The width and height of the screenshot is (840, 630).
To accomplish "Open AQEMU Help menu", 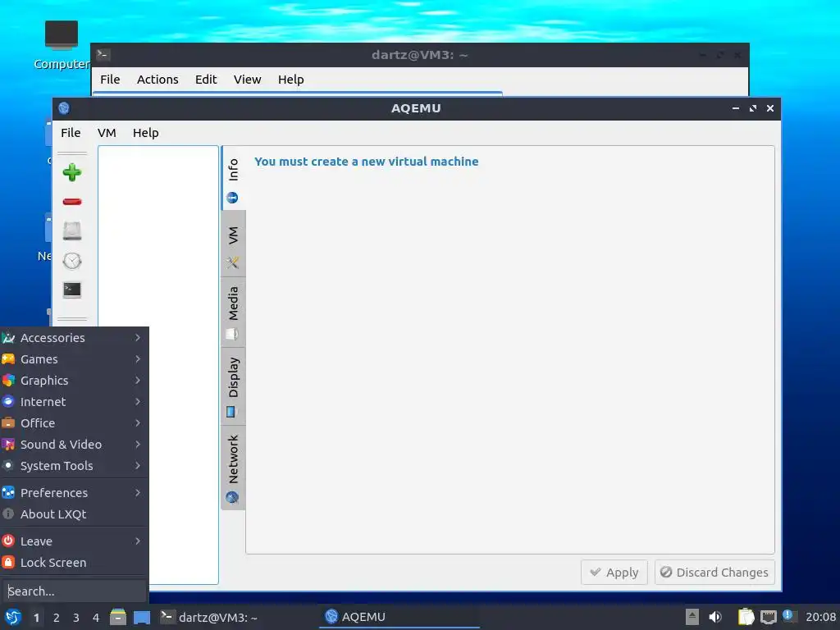I will coord(146,133).
